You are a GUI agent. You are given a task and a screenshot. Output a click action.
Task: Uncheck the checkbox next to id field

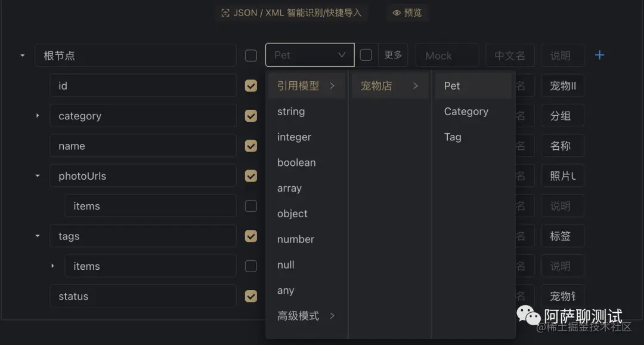250,85
